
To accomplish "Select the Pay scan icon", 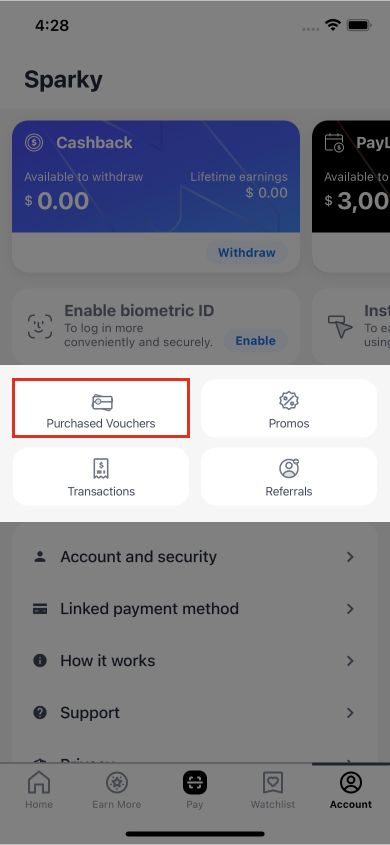I will pos(194,782).
